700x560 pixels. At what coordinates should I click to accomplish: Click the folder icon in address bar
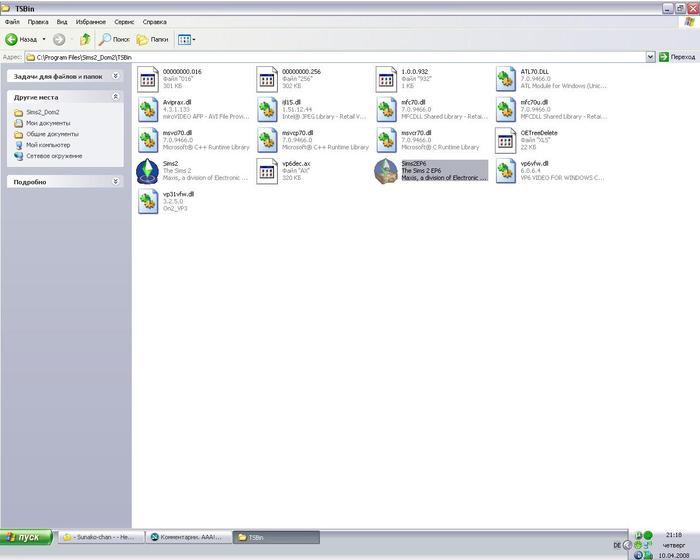(30, 57)
